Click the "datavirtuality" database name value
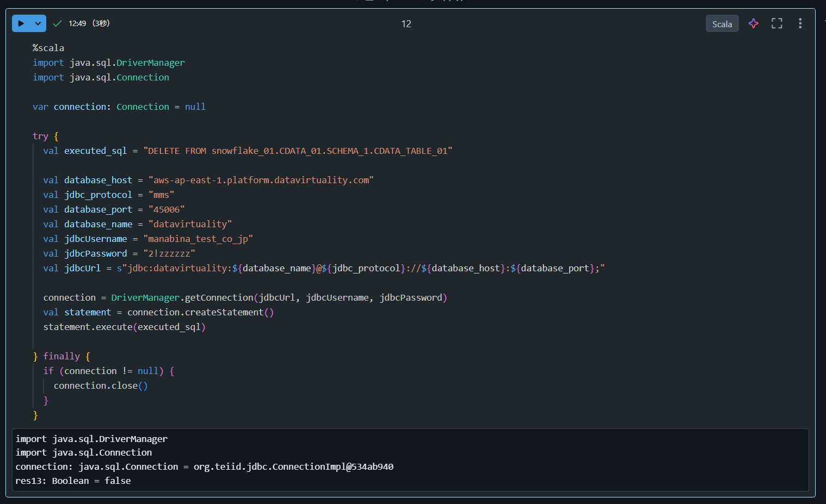Screen dimensions: 826x504 click(190, 224)
